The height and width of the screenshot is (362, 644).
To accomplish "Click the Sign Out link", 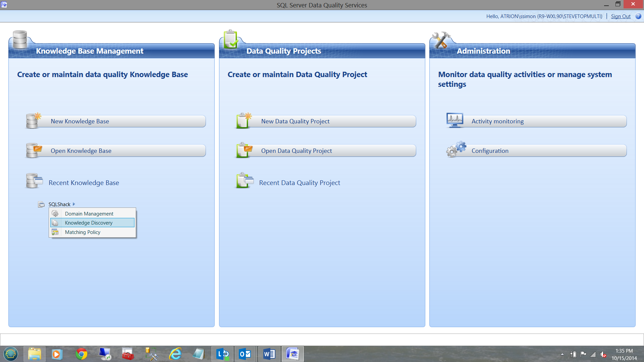I will point(621,16).
